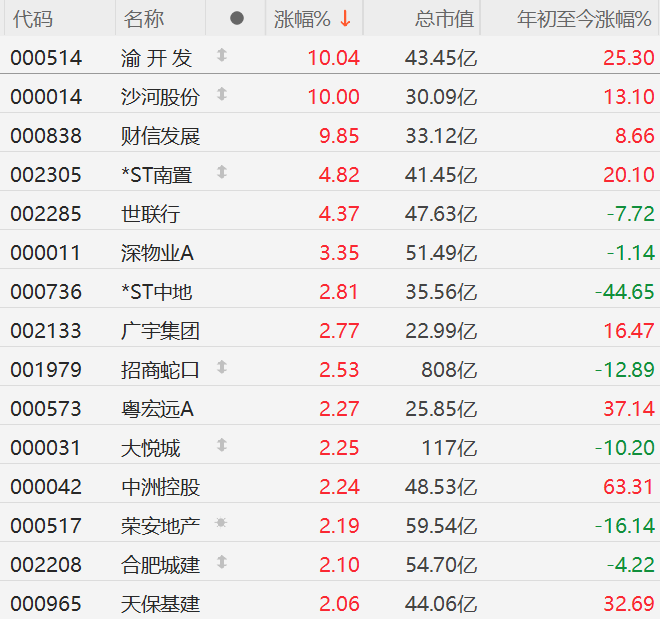Select stock code 000736
Image resolution: width=660 pixels, height=619 pixels.
(x=46, y=292)
